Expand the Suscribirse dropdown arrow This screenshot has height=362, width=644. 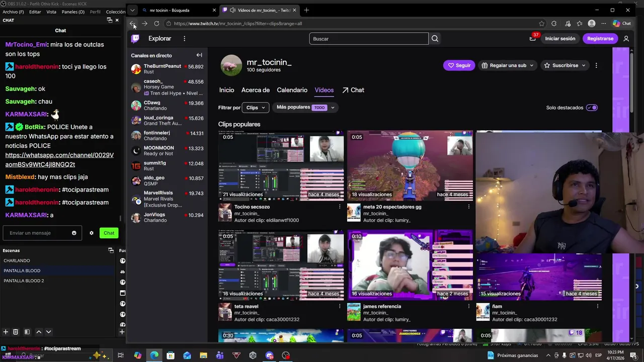tap(584, 65)
